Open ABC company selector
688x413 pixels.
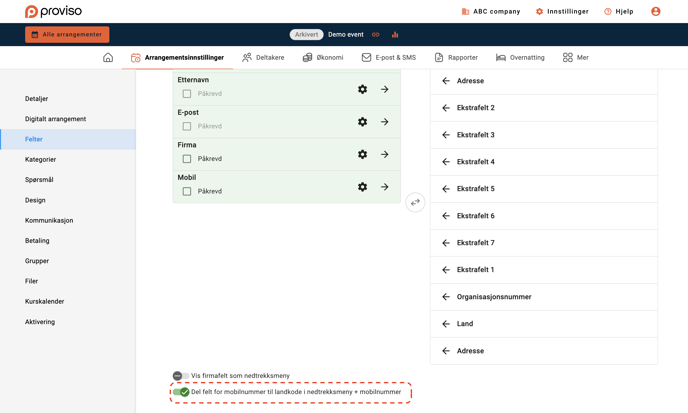[x=490, y=11]
